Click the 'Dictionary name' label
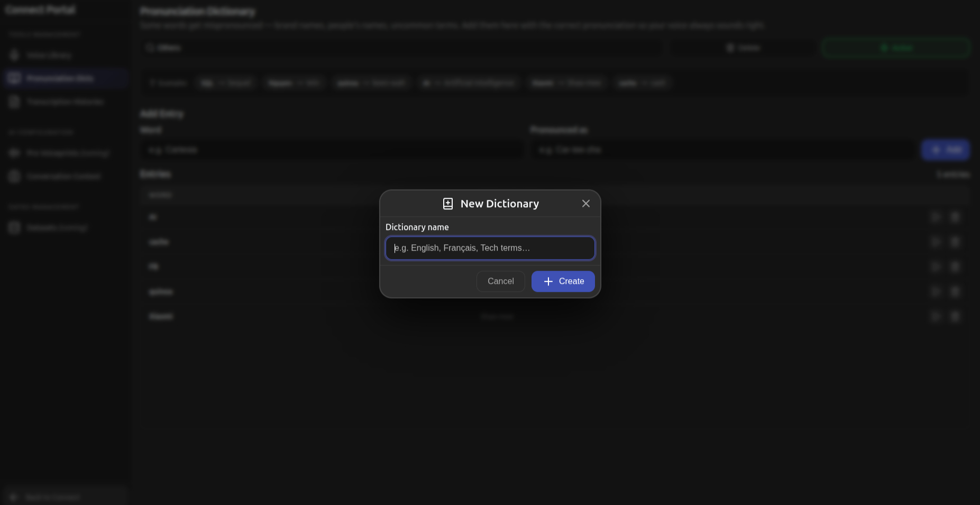The height and width of the screenshot is (505, 980). [x=417, y=227]
